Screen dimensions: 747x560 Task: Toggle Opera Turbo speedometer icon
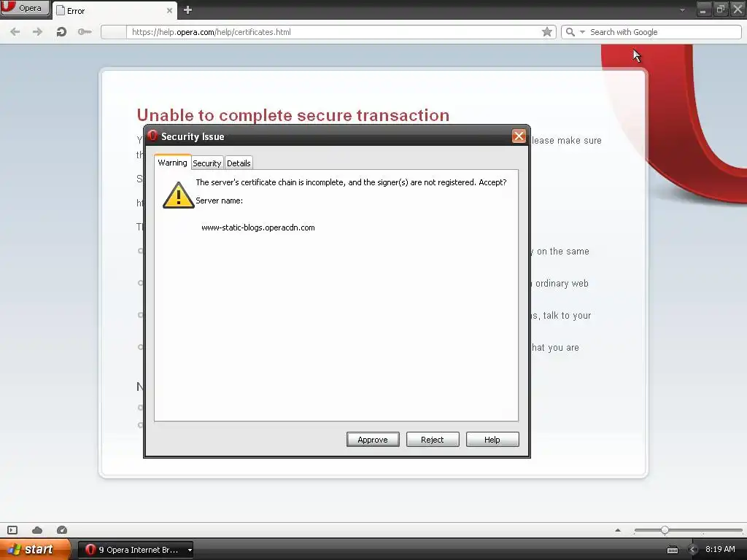click(x=62, y=530)
